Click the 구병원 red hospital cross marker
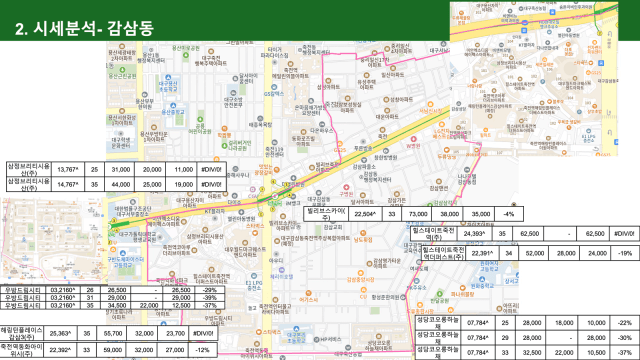This screenshot has width=640, height=360. pos(346,188)
